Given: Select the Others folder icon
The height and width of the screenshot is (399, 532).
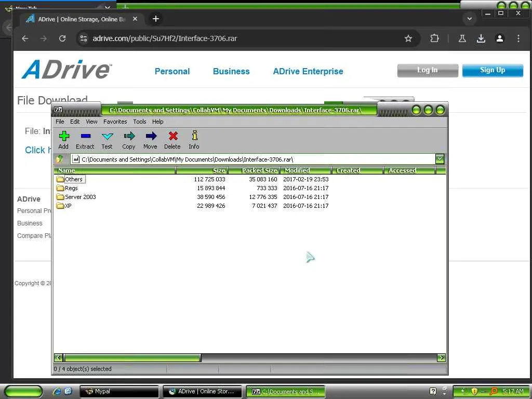Looking at the screenshot, I should click(60, 179).
